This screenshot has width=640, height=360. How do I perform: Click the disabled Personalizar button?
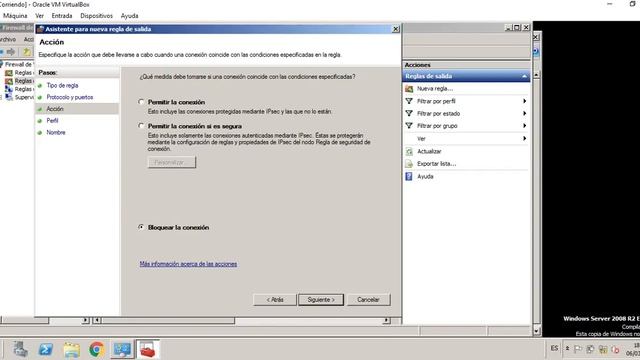coord(171,162)
